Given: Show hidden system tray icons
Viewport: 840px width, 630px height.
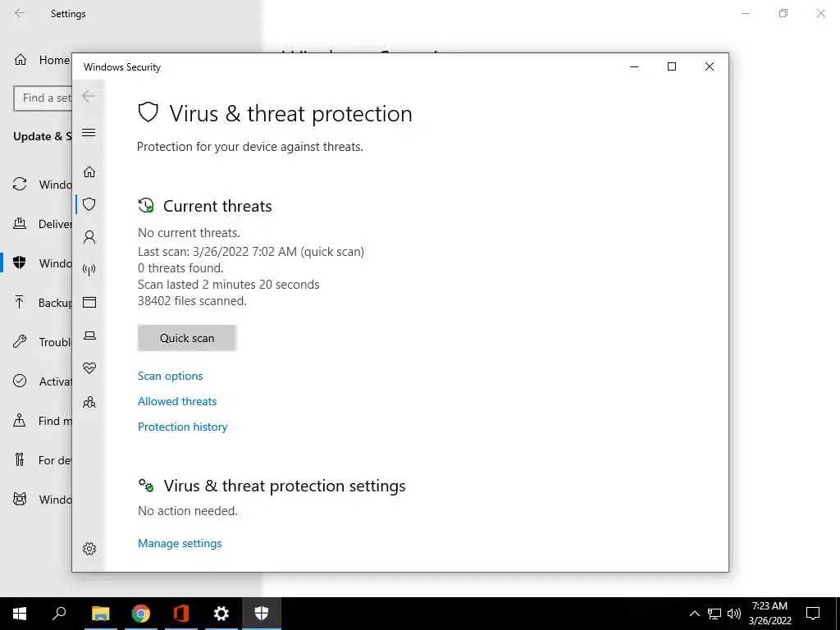Looking at the screenshot, I should [694, 614].
